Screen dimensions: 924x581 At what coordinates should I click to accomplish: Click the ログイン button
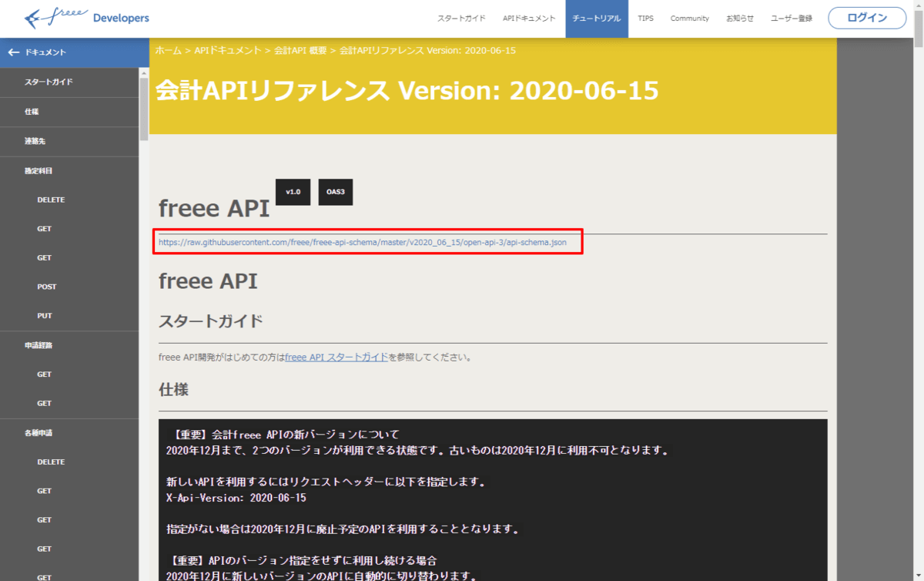[x=867, y=18]
